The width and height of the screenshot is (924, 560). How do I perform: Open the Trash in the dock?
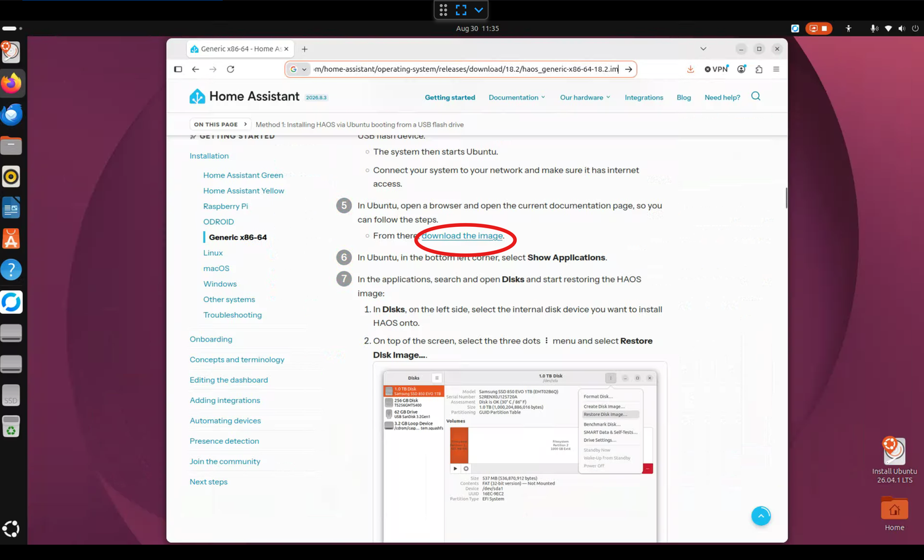(x=11, y=426)
